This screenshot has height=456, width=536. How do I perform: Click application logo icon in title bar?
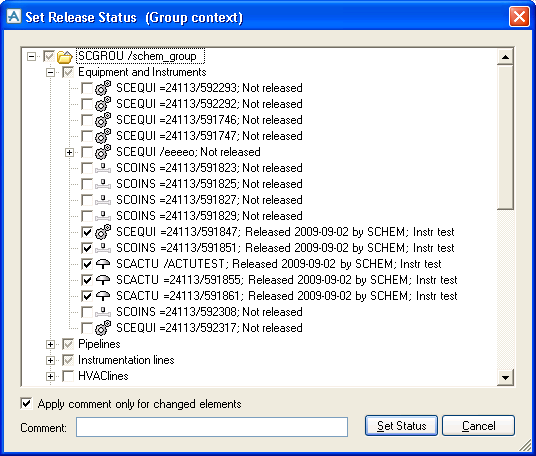click(x=14, y=16)
